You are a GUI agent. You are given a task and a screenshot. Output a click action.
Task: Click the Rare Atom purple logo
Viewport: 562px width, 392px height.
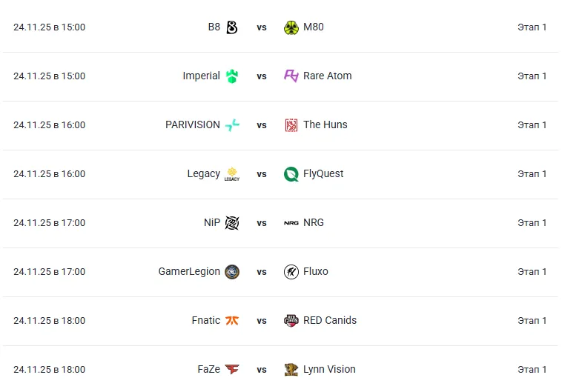coord(291,76)
